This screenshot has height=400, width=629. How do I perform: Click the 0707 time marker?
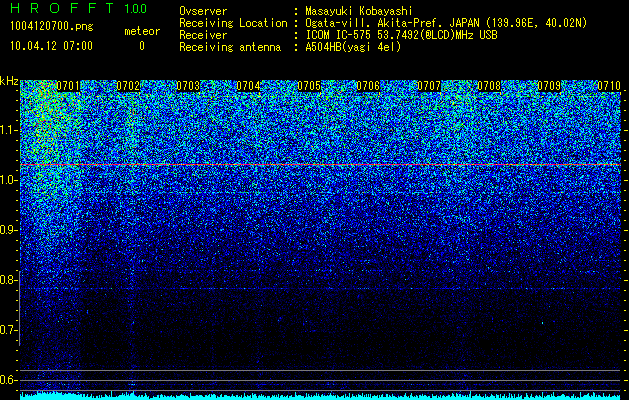[x=429, y=86]
